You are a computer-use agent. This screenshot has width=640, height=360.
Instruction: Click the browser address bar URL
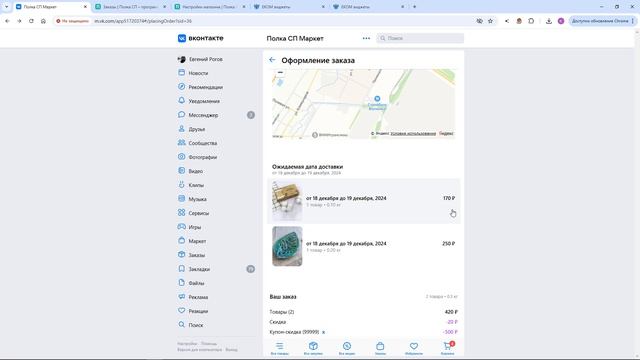[143, 21]
